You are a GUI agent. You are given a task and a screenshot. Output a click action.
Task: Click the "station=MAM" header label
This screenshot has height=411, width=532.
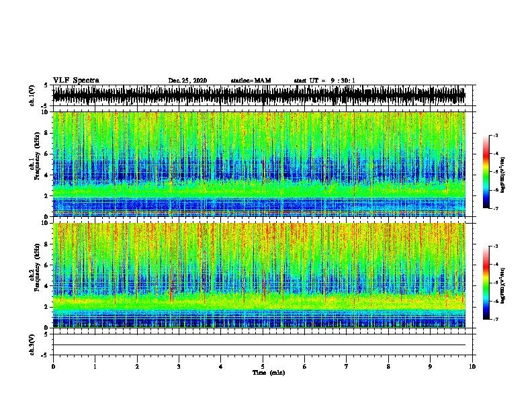[251, 81]
